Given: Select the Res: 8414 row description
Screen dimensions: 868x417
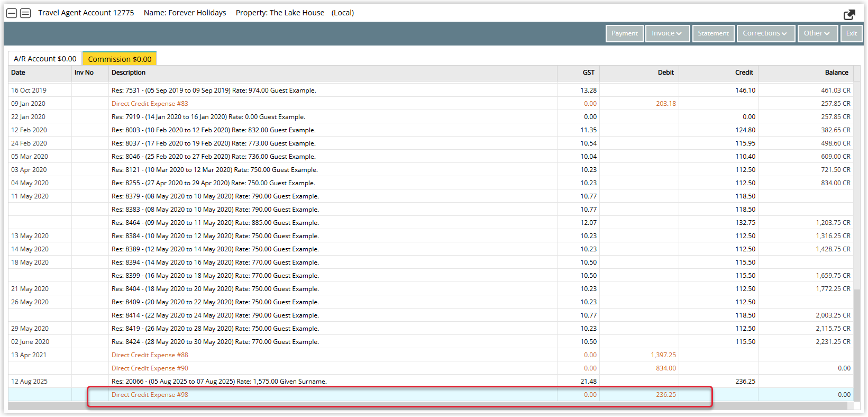Looking at the screenshot, I should click(x=215, y=315).
